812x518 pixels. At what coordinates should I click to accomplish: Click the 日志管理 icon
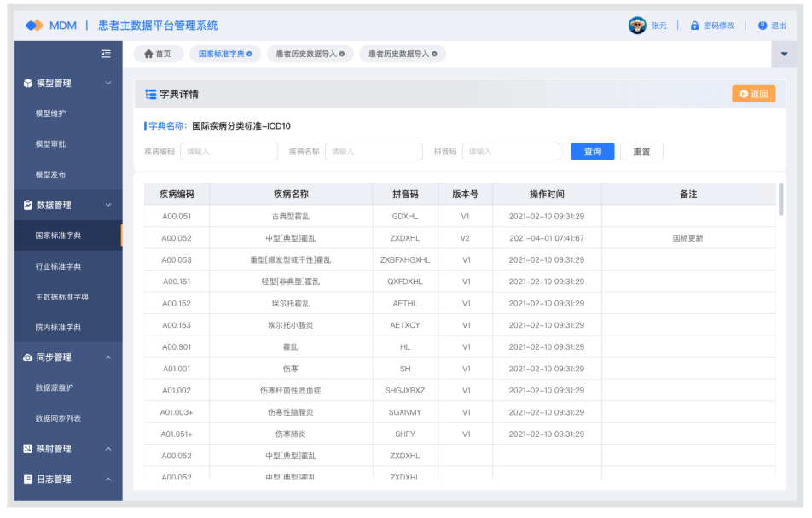point(28,479)
